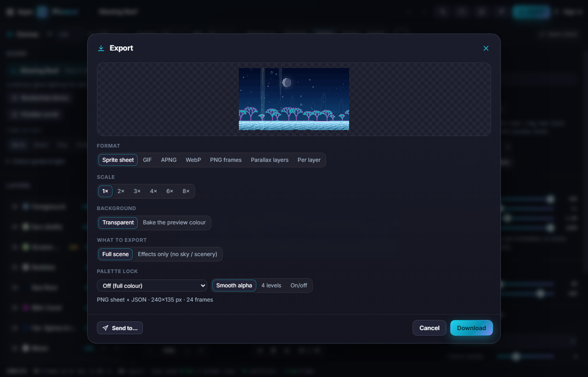Set scale to 8×
Viewport: 588px width, 377px height.
186,191
